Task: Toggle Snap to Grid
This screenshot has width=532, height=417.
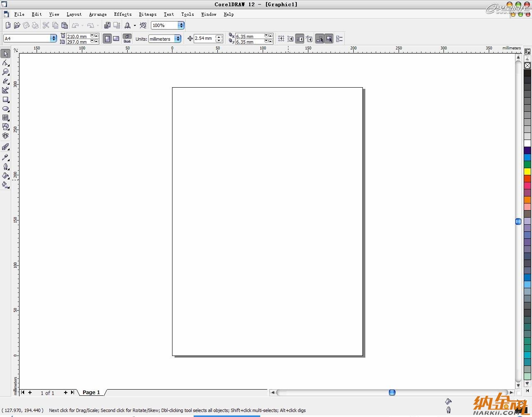Action: click(x=281, y=39)
